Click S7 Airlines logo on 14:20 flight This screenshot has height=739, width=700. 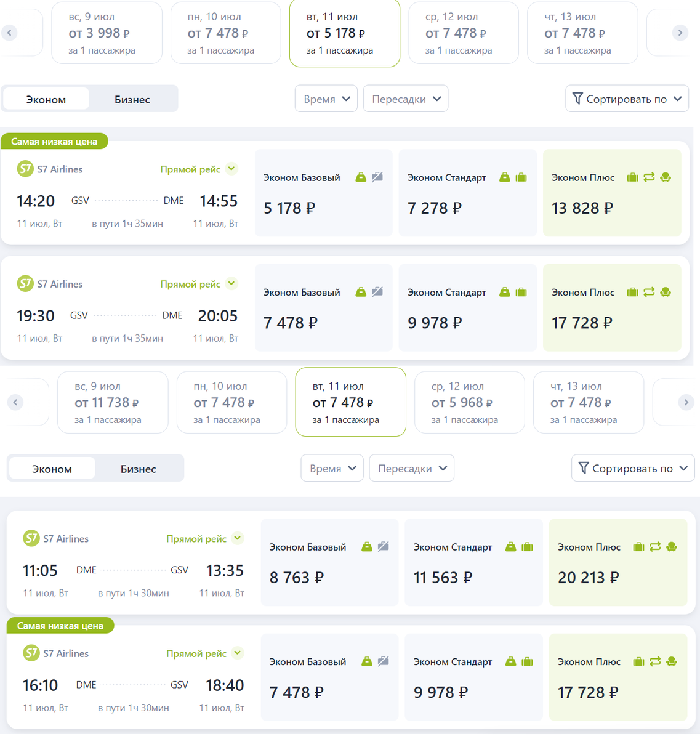(x=25, y=169)
